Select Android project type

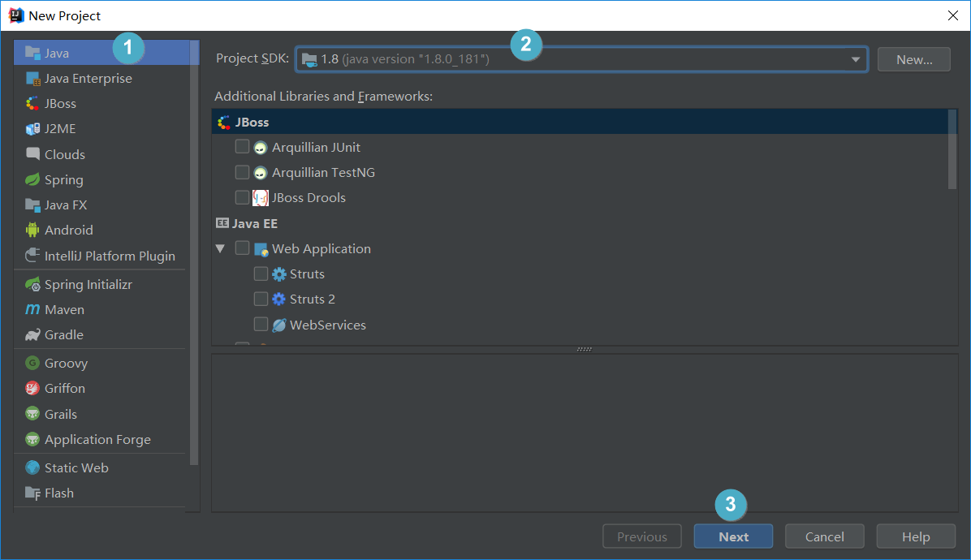click(101, 230)
